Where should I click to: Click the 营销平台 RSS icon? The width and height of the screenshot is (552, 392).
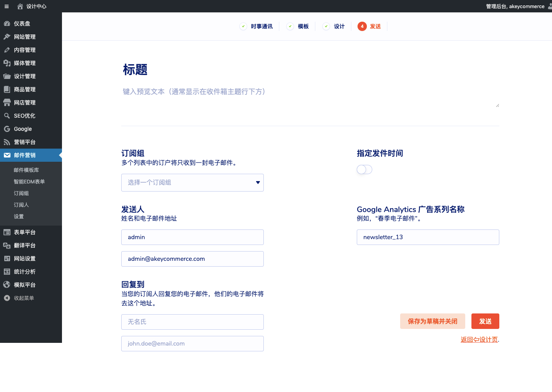7,142
